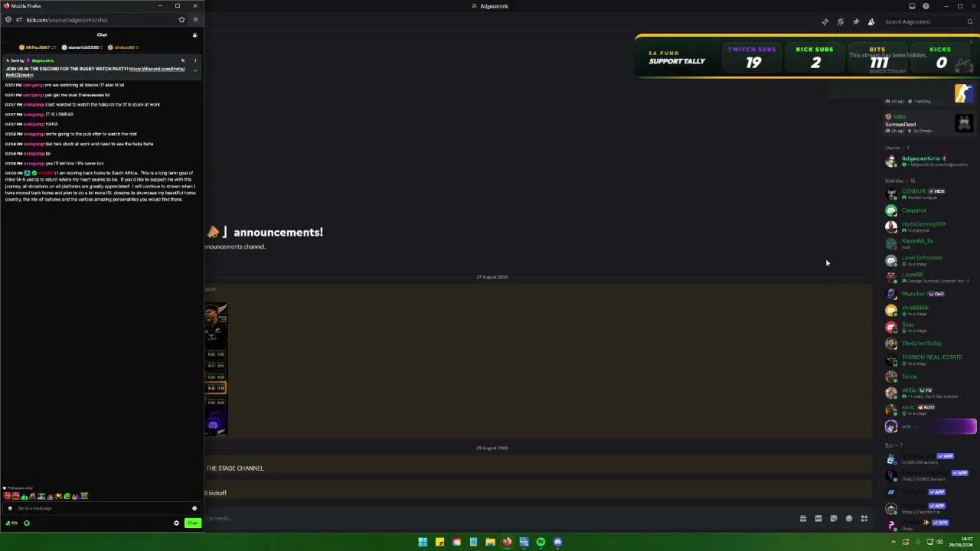Open gift icon in Discord message bar
This screenshot has width=980, height=551.
(x=803, y=519)
